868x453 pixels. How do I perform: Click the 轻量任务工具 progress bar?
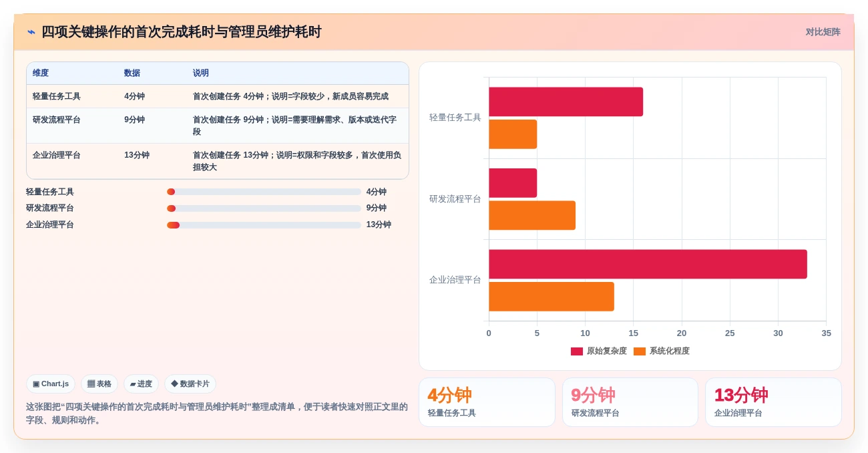(264, 192)
